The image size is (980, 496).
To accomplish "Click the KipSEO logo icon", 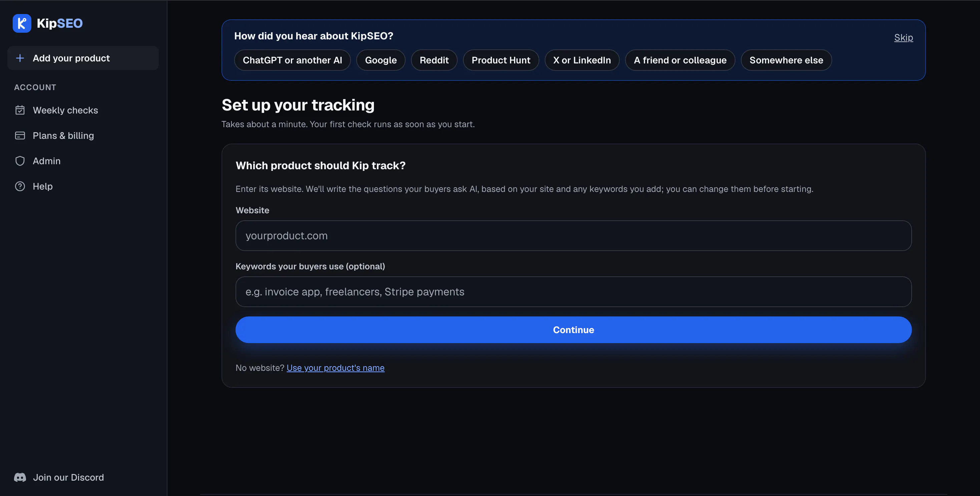I will click(22, 23).
